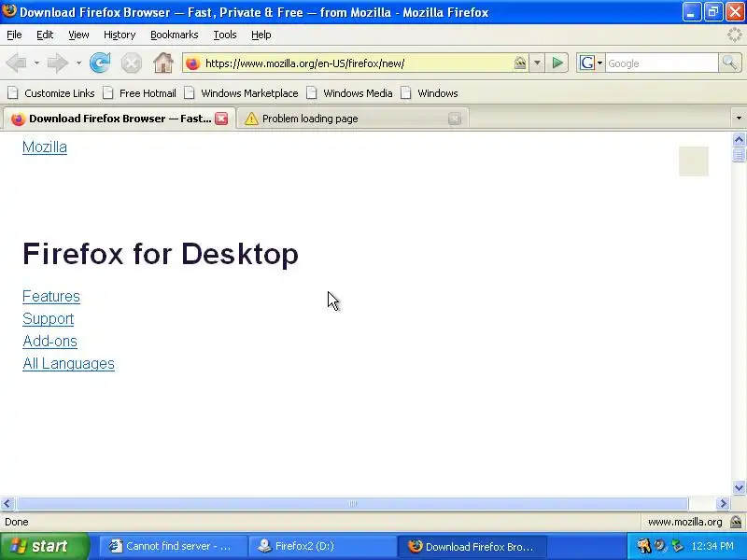Screen dimensions: 747x560
Task: Switch to Firefox2 (D:) taskbar window
Action: [x=322, y=546]
